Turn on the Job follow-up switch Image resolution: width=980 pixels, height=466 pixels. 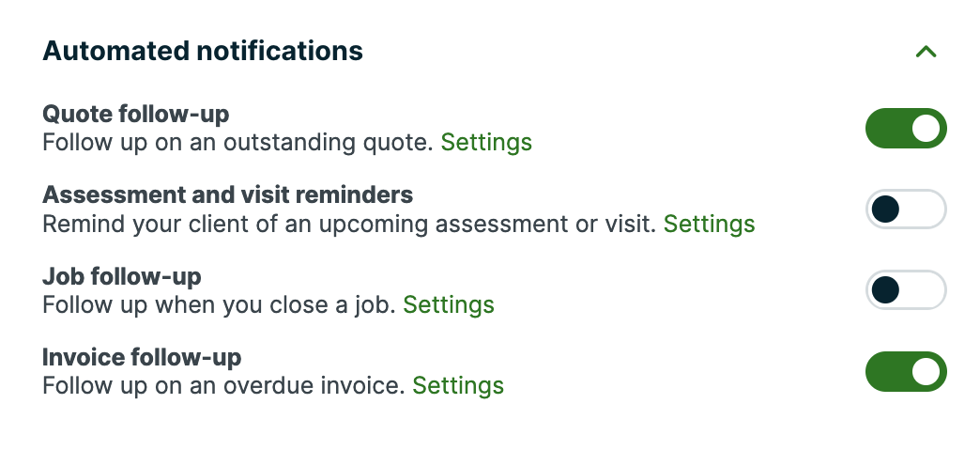click(905, 290)
